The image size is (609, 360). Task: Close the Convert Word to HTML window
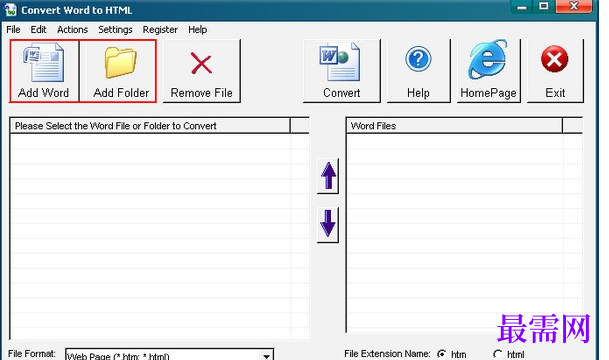(574, 6)
